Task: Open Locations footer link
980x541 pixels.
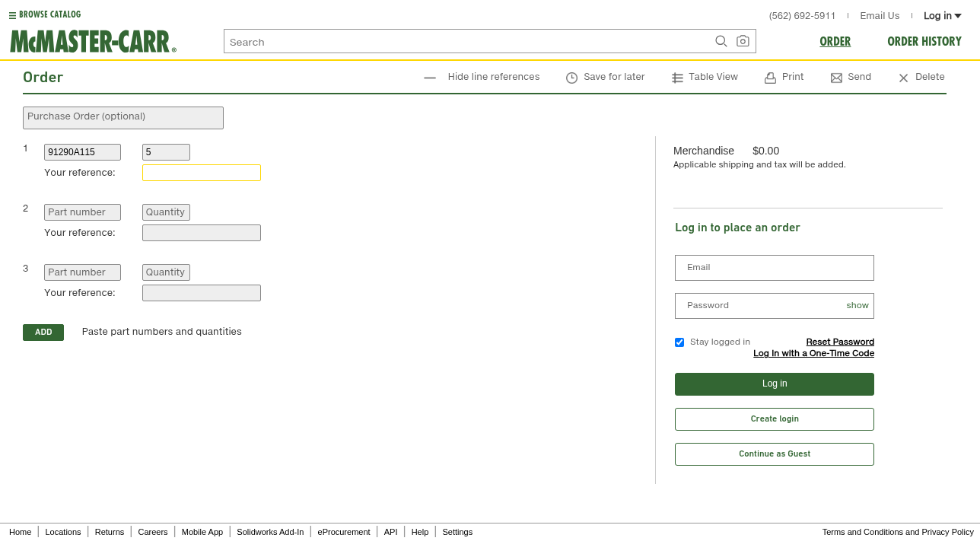Action: click(x=63, y=532)
